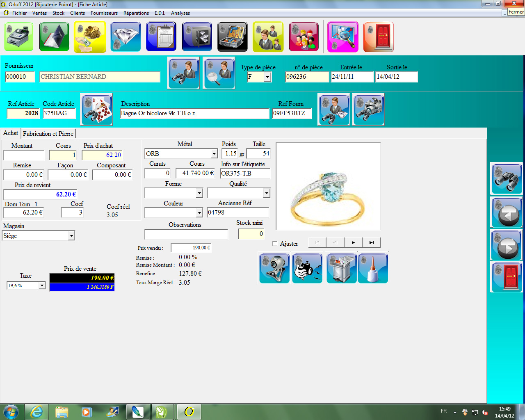The image size is (525, 420).
Task: Click the Poids weight field
Action: coord(230,153)
